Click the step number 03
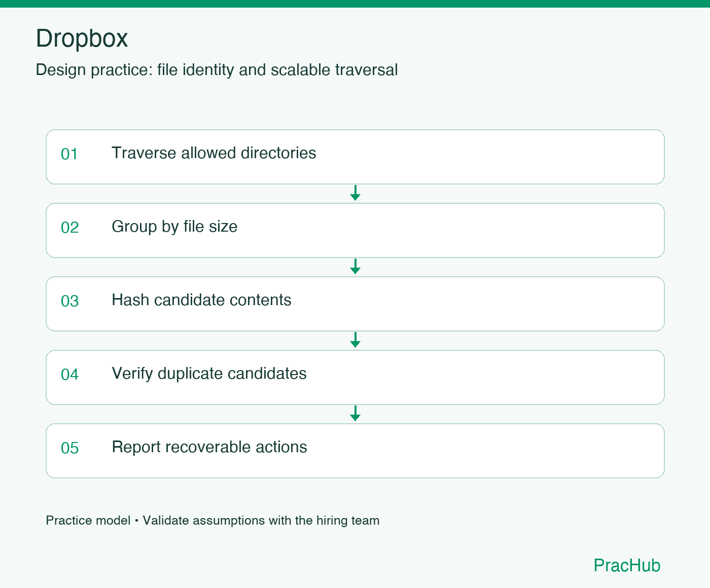The image size is (710, 588). point(69,301)
